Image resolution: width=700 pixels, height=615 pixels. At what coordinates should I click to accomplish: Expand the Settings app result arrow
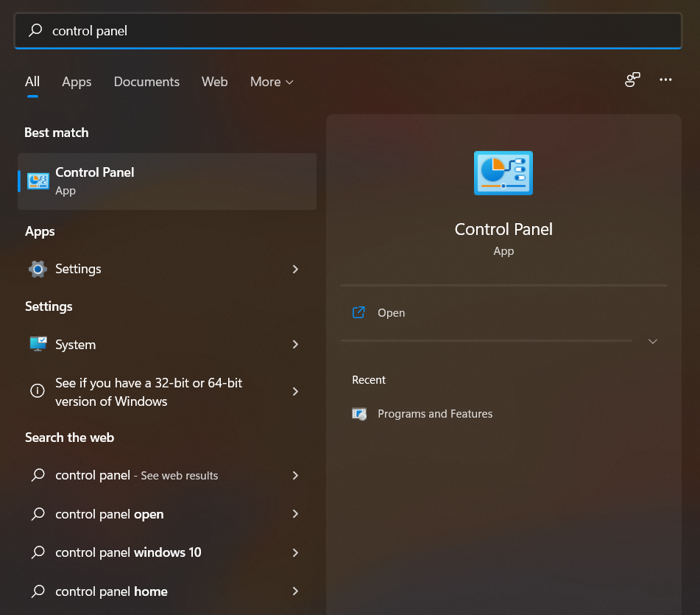click(295, 269)
